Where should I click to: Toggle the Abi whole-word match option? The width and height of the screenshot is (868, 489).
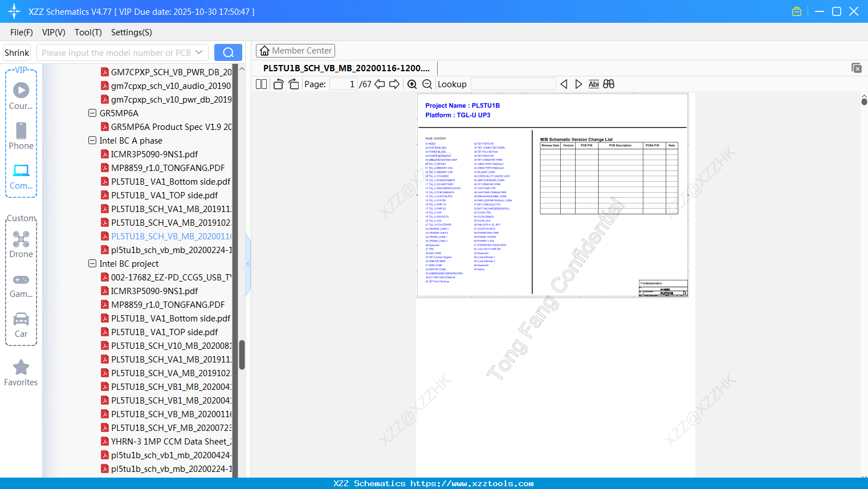593,84
